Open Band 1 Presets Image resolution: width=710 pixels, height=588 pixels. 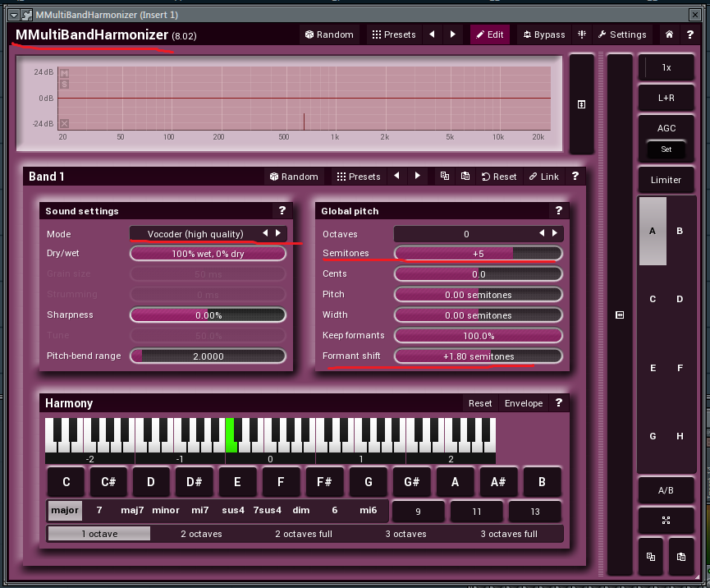pyautogui.click(x=359, y=177)
